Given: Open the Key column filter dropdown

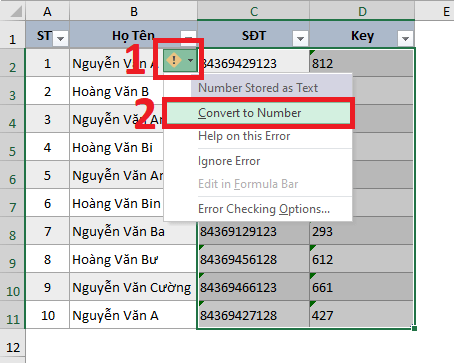Looking at the screenshot, I should tap(405, 39).
